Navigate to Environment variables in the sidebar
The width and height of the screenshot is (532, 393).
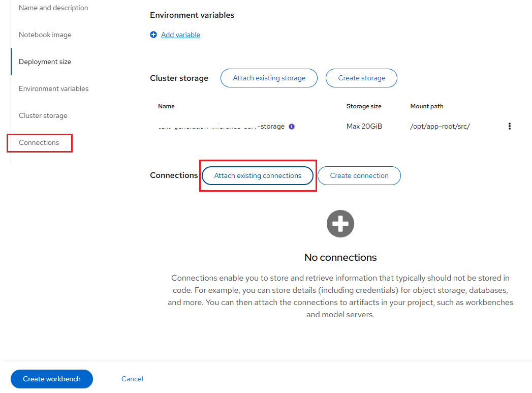tap(53, 89)
